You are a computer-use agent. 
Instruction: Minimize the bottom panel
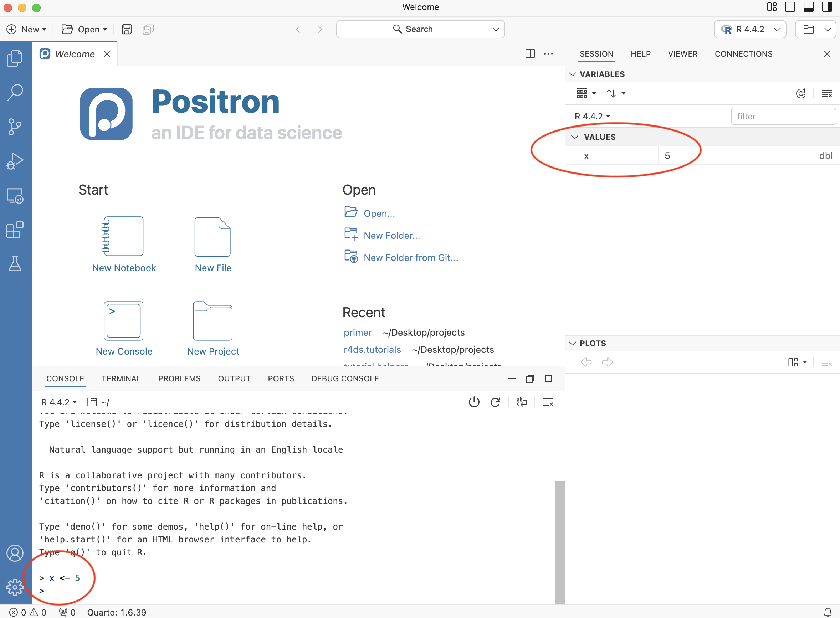(x=512, y=378)
